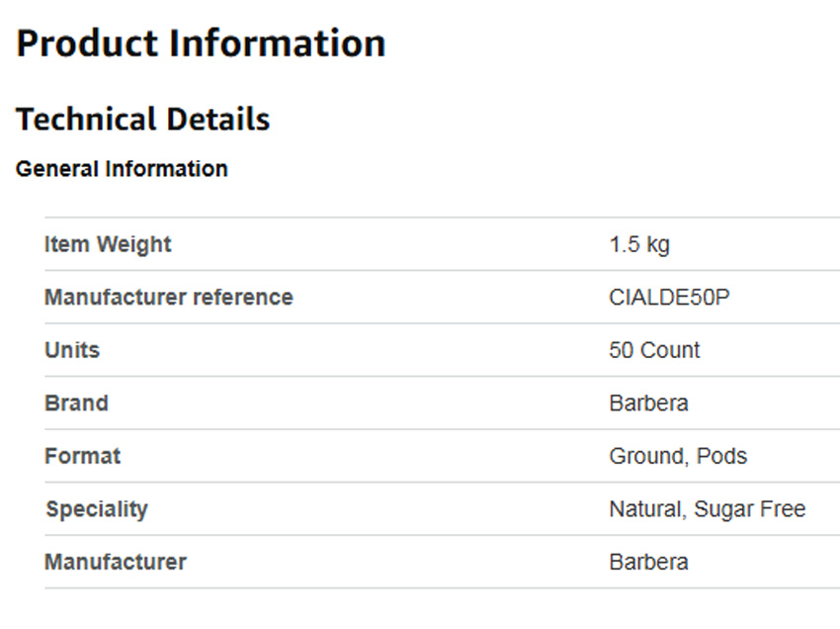The width and height of the screenshot is (840, 629).
Task: Select the Manufacturer reference label
Action: click(x=168, y=297)
